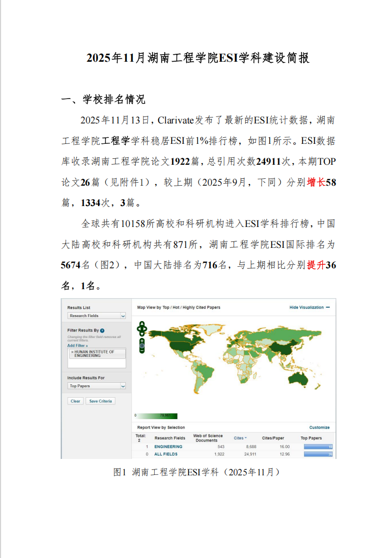Open the ENGINEERING research field link
This screenshot has width=392, height=558.
[168, 446]
